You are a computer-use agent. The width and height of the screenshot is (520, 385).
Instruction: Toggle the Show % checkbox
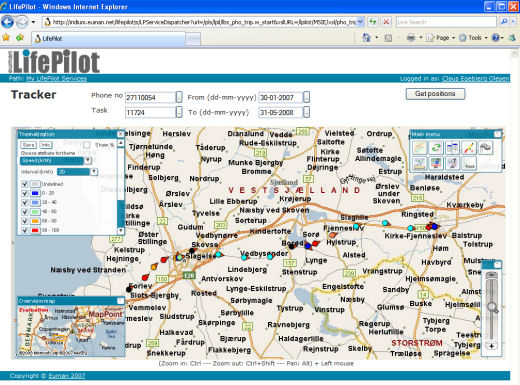87,145
